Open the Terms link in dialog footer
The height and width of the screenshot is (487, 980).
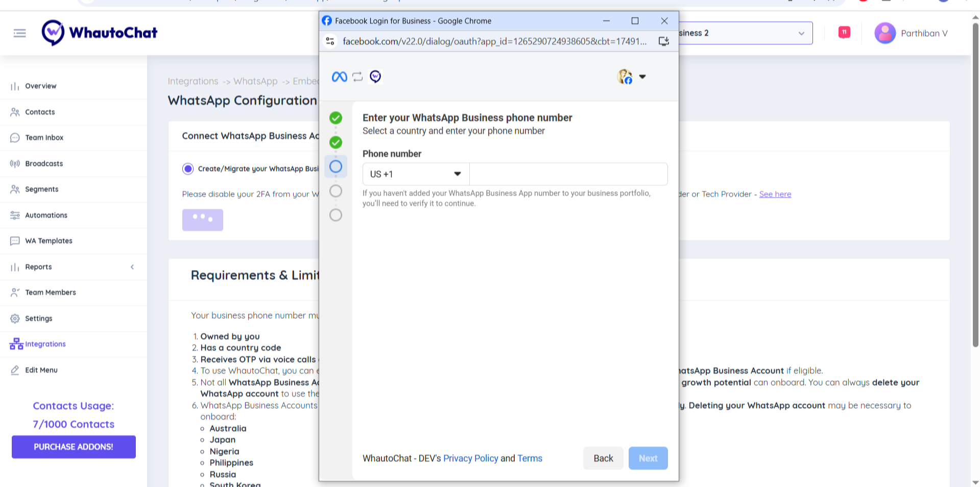tap(530, 458)
